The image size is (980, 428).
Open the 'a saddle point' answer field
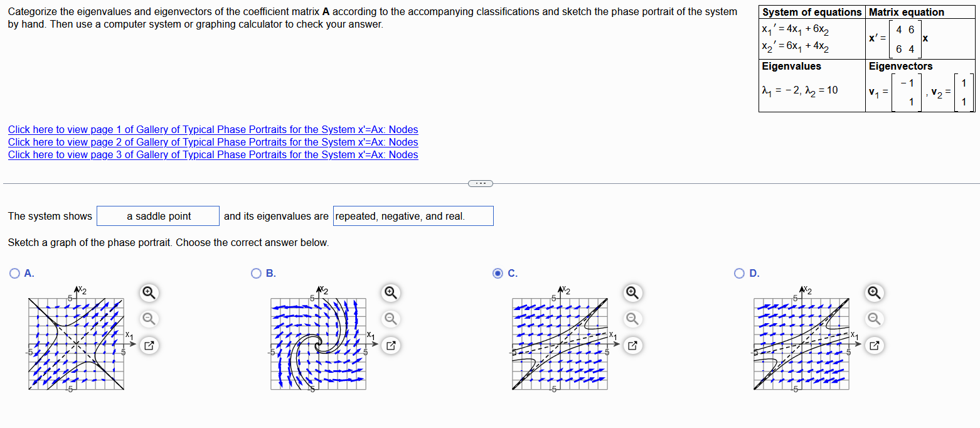coord(157,215)
